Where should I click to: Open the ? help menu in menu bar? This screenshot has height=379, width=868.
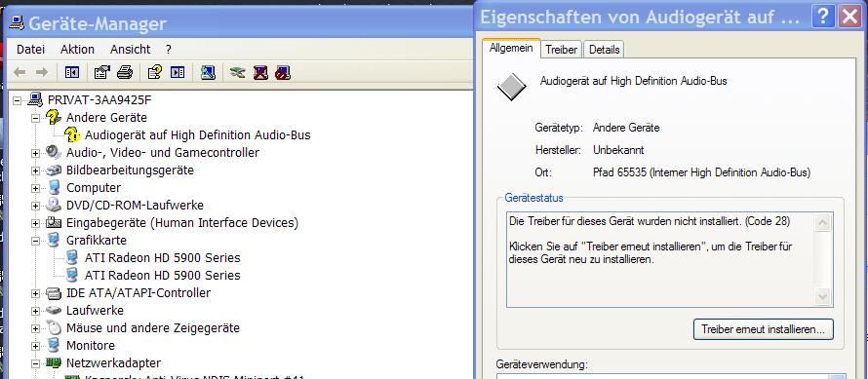pyautogui.click(x=169, y=50)
